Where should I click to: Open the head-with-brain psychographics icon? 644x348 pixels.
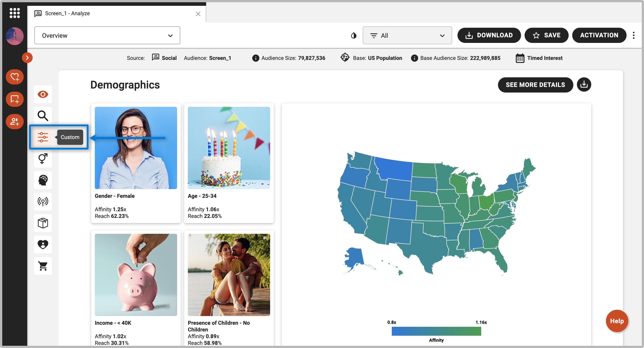pyautogui.click(x=43, y=180)
